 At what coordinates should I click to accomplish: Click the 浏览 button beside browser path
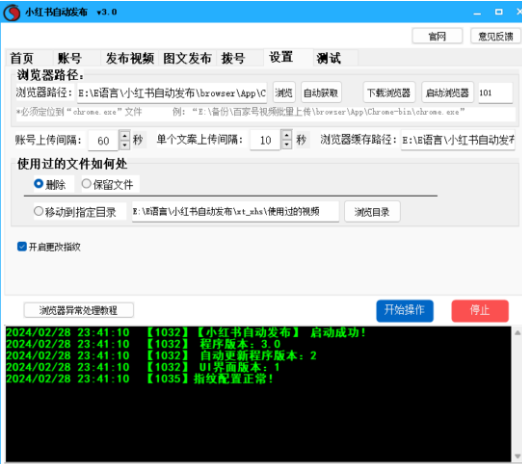click(x=284, y=92)
